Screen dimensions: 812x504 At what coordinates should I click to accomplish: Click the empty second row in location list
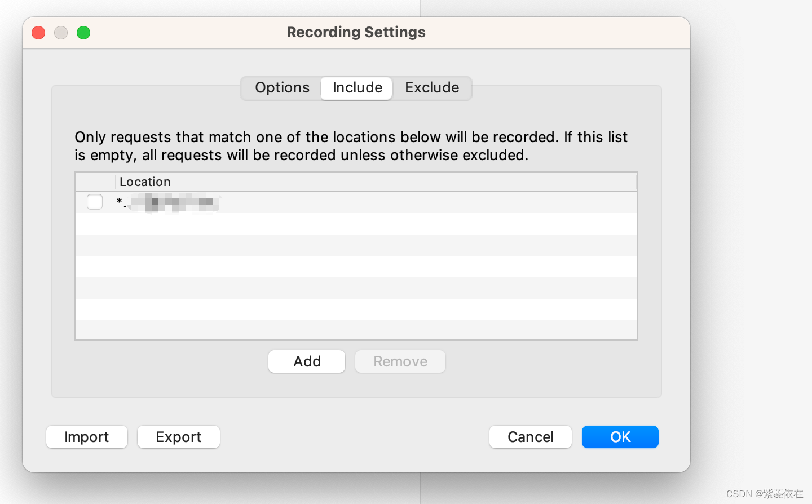(356, 224)
